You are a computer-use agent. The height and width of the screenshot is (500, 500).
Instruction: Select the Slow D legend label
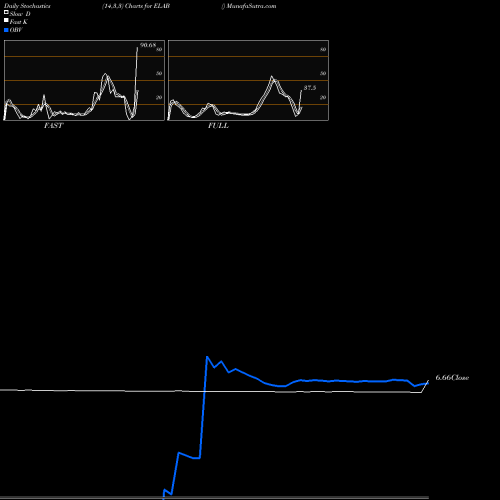[x=20, y=14]
